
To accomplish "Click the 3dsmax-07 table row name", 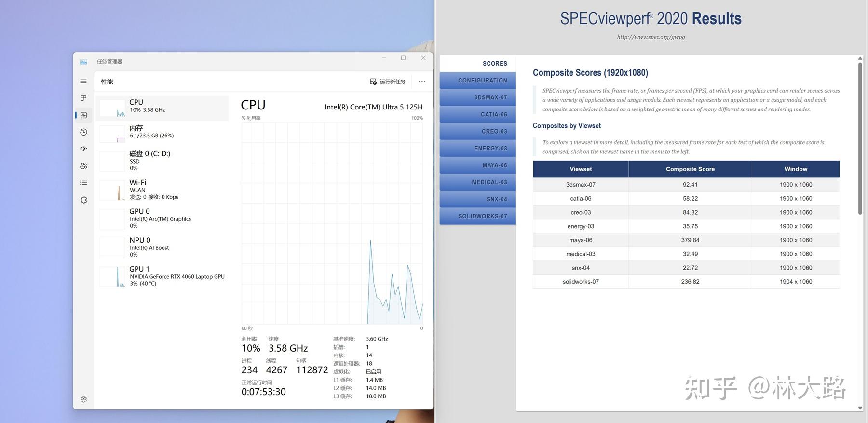I will (581, 185).
